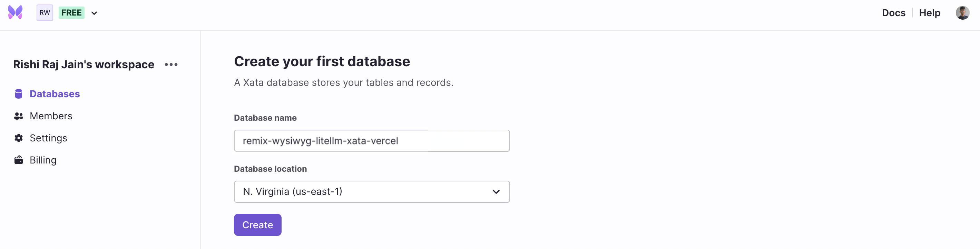Click Rishi Raj Jain's workspace title
The image size is (980, 249).
coord(83,64)
